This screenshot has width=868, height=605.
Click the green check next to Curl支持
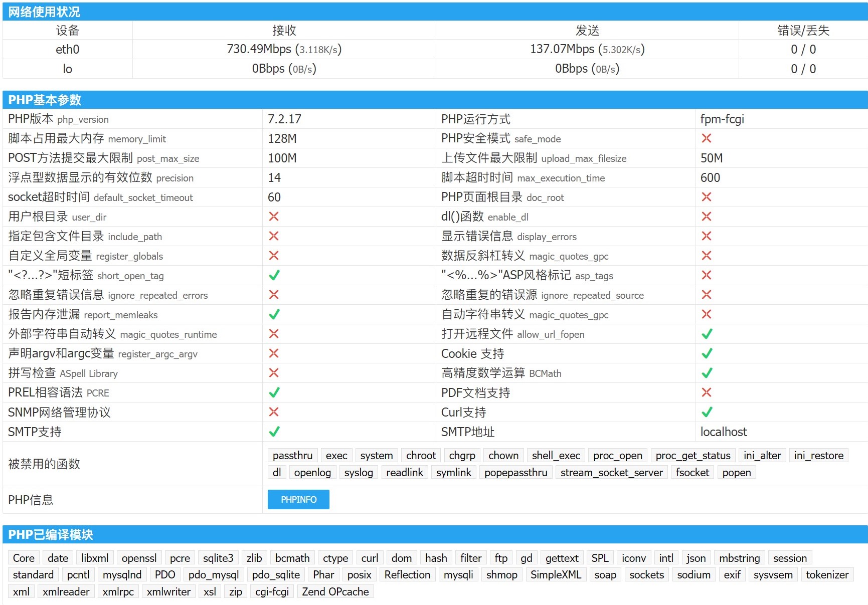click(x=707, y=412)
